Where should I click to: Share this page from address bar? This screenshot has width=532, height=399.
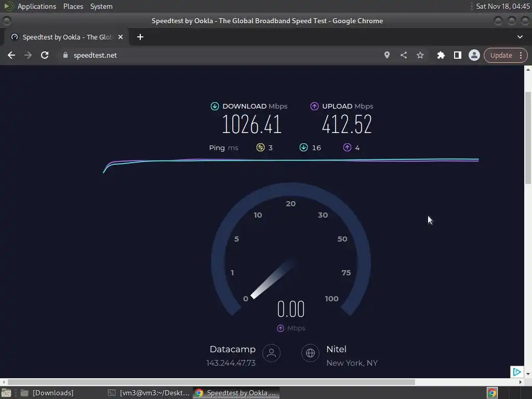pos(403,55)
